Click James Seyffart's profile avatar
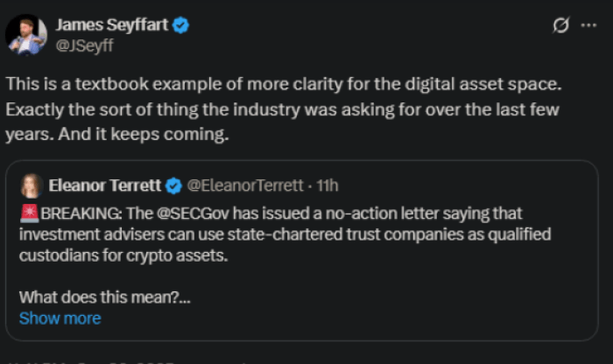The image size is (613, 364). click(x=26, y=35)
